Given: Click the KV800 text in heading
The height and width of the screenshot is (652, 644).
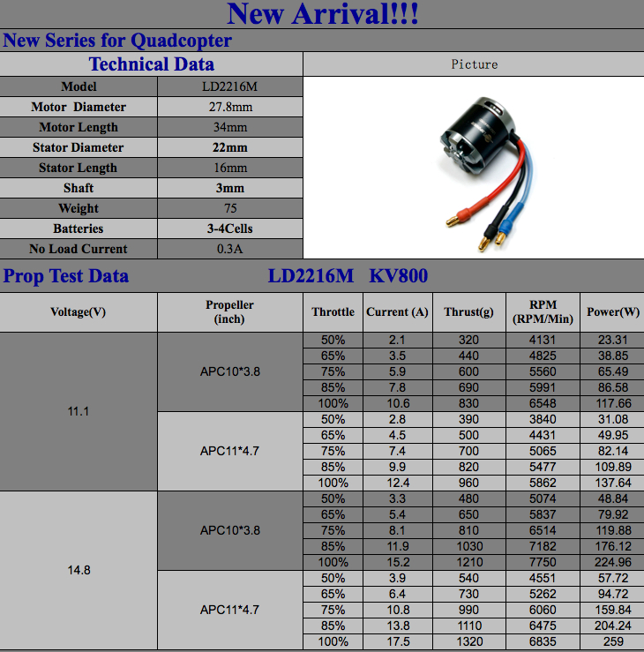Looking at the screenshot, I should [x=398, y=276].
